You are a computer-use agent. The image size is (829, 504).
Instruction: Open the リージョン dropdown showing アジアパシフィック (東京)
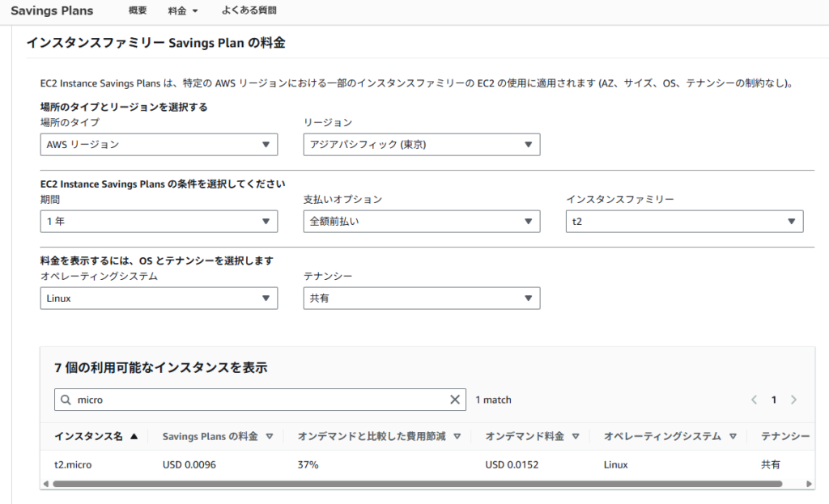pyautogui.click(x=421, y=145)
